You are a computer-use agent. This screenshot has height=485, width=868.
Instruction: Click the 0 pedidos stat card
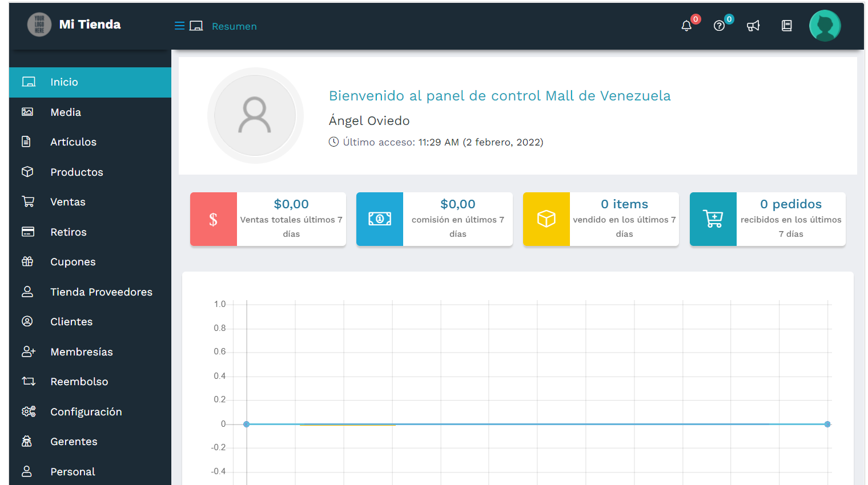tap(767, 219)
